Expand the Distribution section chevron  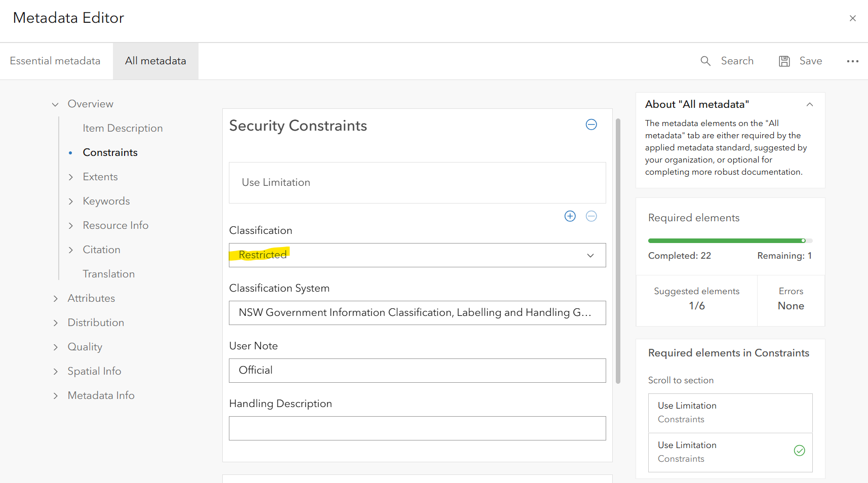click(x=56, y=323)
